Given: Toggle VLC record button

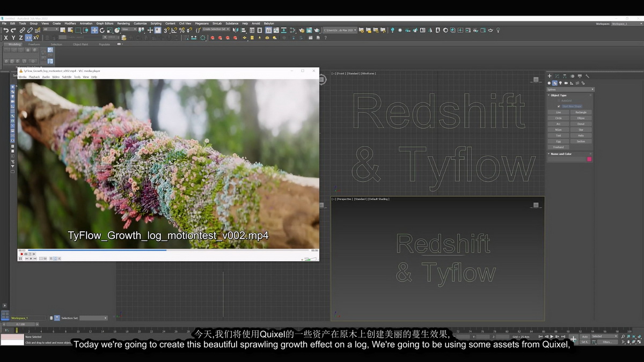Looking at the screenshot, I should point(21,254).
